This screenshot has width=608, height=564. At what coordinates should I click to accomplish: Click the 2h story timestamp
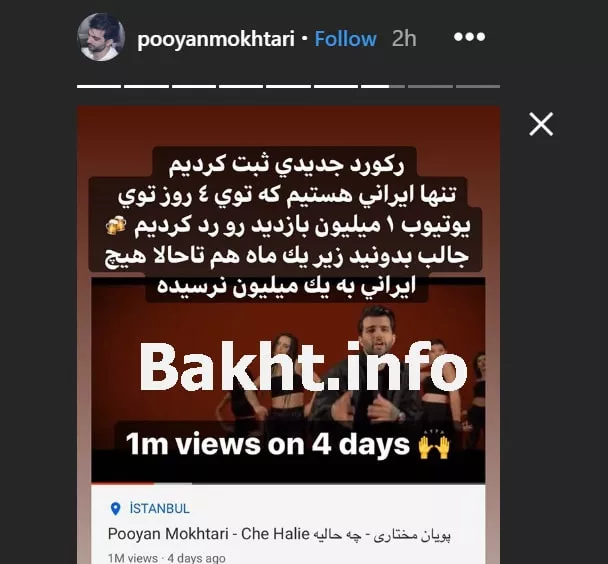(x=404, y=39)
